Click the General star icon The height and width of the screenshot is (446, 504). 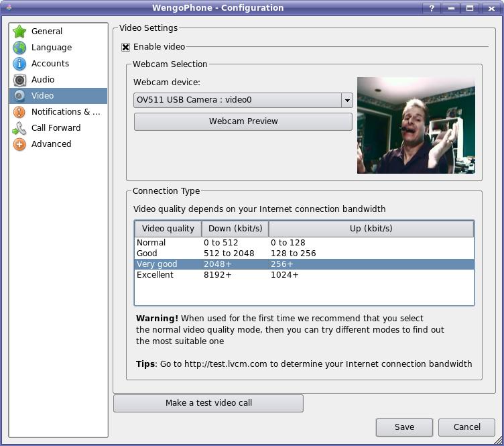[x=19, y=32]
